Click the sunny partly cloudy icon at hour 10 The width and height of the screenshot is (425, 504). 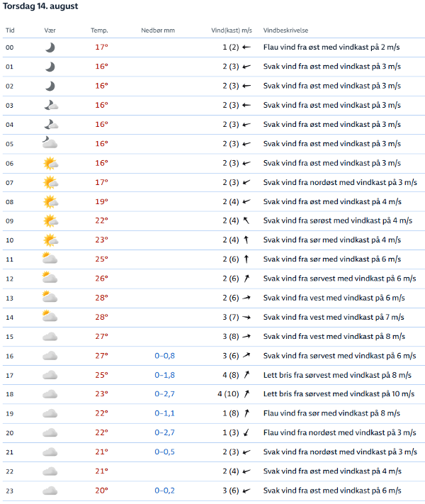(50, 240)
